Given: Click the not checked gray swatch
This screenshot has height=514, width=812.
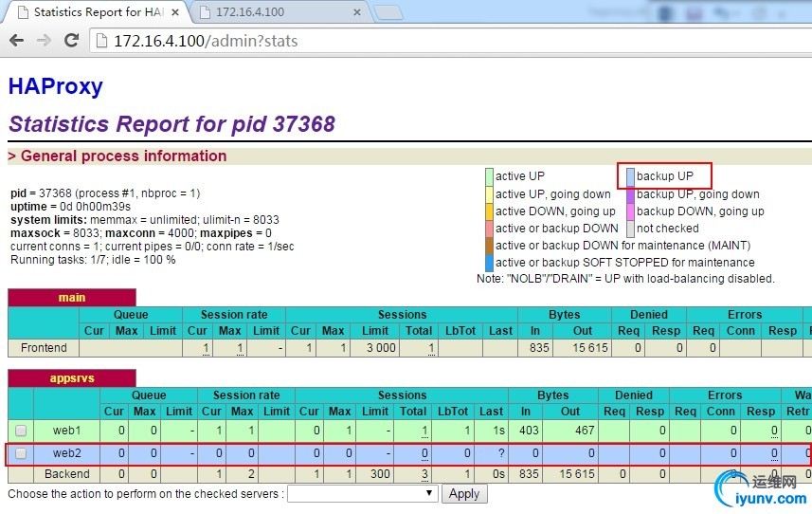Looking at the screenshot, I should [630, 228].
